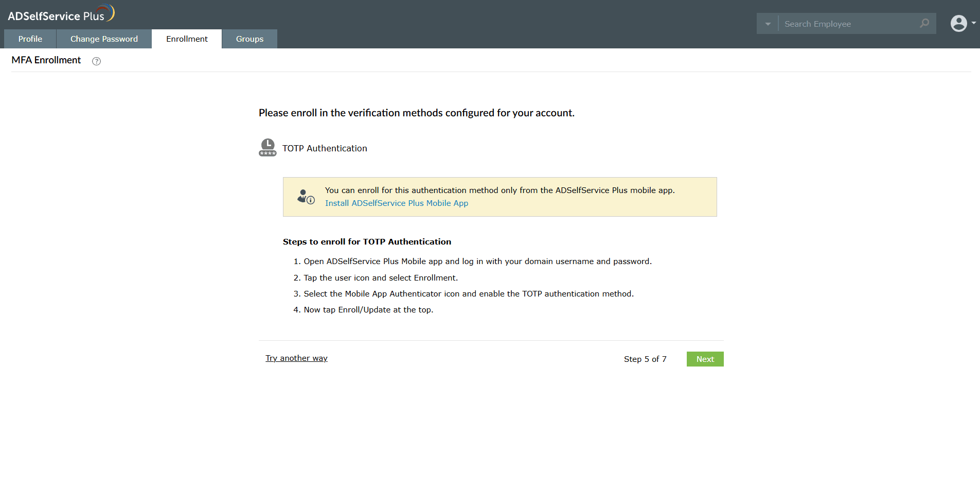This screenshot has height=488, width=980.
Task: Follow the Try another way link
Action: pos(296,358)
